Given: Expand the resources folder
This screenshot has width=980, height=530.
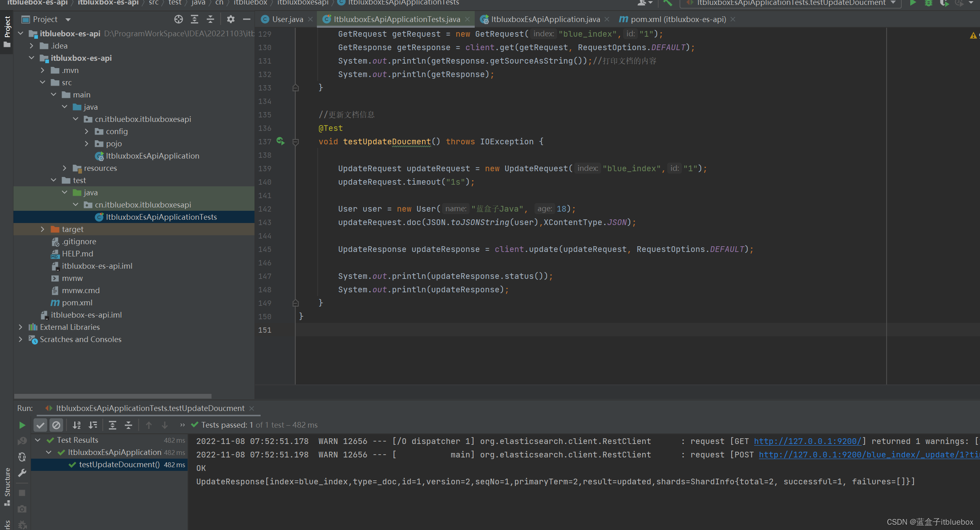Looking at the screenshot, I should pyautogui.click(x=64, y=168).
